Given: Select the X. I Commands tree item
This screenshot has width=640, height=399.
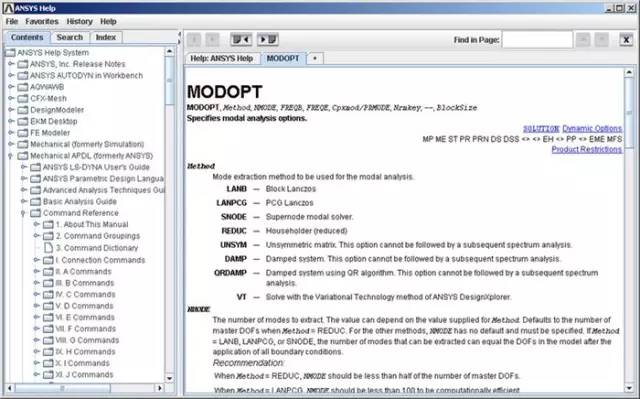Looking at the screenshot, I should click(x=82, y=363).
